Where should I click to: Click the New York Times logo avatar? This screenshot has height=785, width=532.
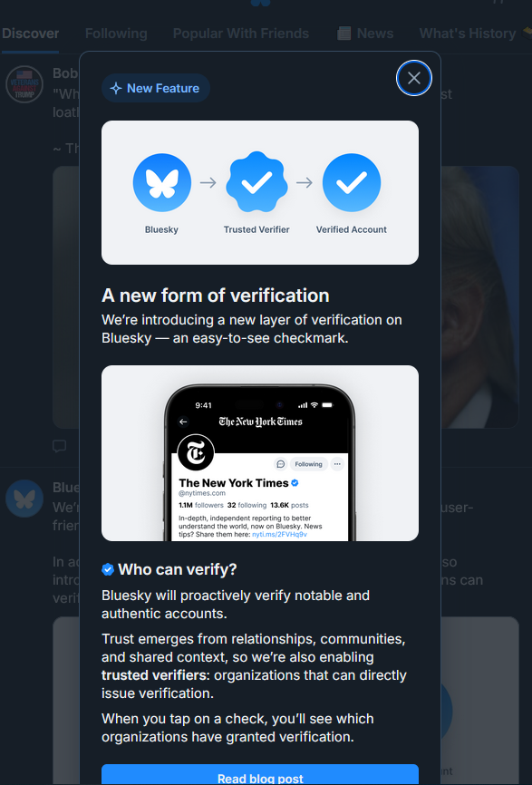196,452
